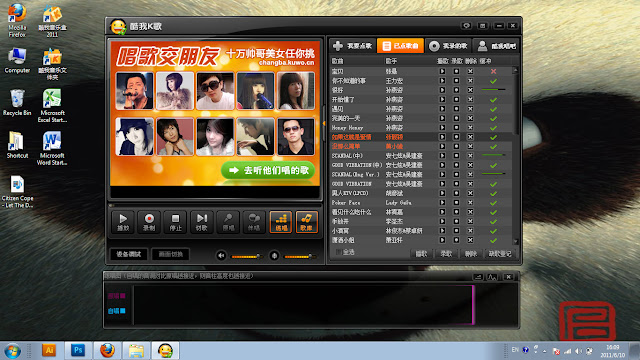Open Microsoft Word Starter desktop icon
Screen dimensions: 640x360
click(x=52, y=148)
